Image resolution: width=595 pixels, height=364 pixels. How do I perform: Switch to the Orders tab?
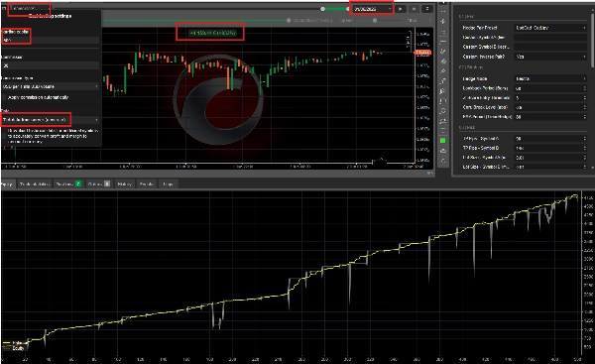pyautogui.click(x=98, y=183)
